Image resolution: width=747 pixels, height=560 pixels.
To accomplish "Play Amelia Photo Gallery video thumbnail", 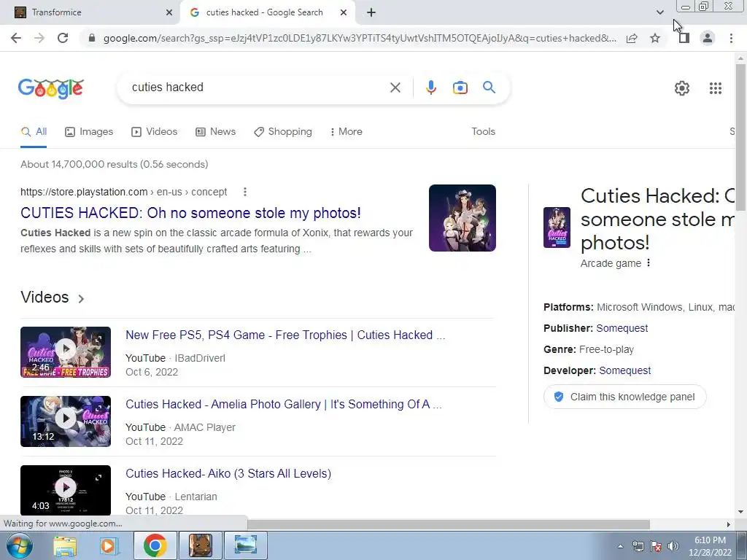I will coord(66,421).
